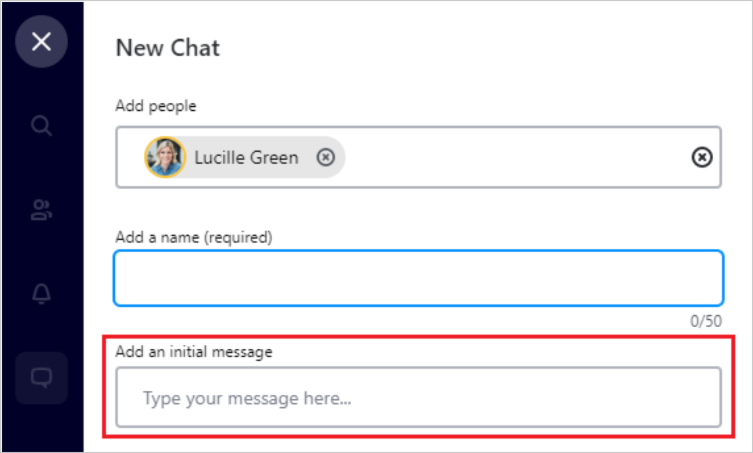This screenshot has width=753, height=453.
Task: Click Lucille Green's avatar photo
Action: point(165,157)
